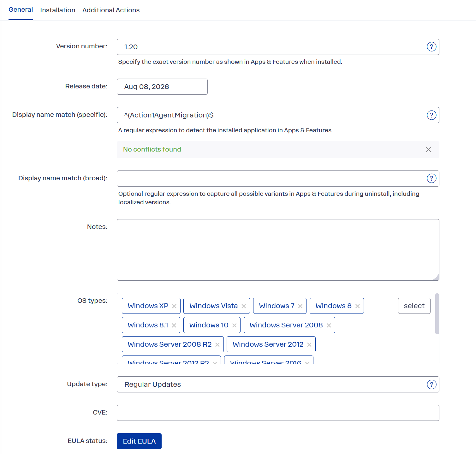Remove Windows 8.1 tag

click(x=174, y=325)
